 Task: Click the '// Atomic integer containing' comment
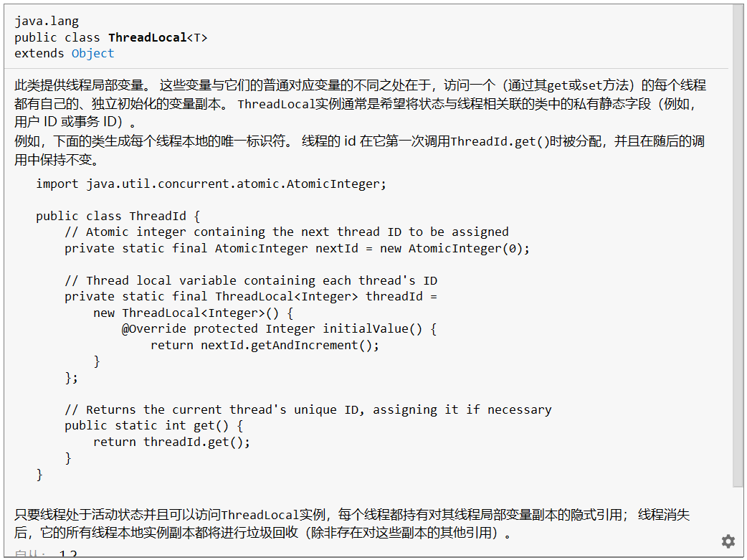click(x=286, y=232)
